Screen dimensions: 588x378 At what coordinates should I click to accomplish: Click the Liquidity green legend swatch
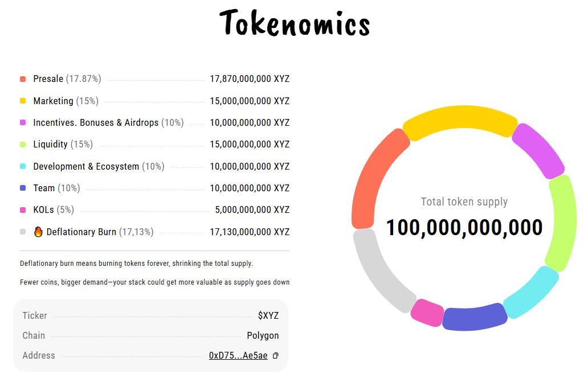pos(23,145)
